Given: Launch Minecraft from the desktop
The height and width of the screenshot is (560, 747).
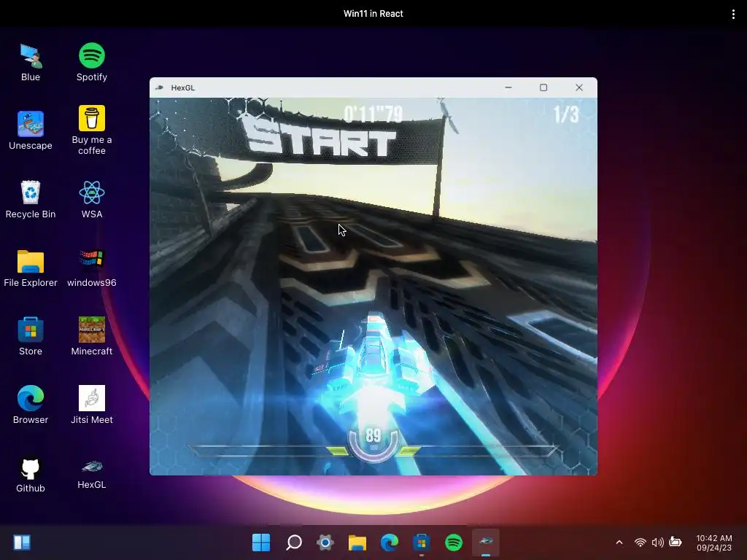Looking at the screenshot, I should point(91,337).
